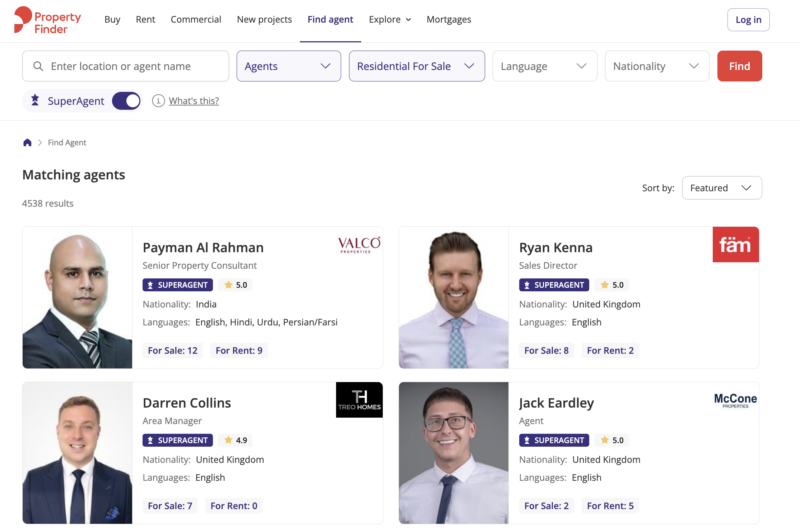Click the Log in button
The height and width of the screenshot is (531, 800).
(x=748, y=20)
